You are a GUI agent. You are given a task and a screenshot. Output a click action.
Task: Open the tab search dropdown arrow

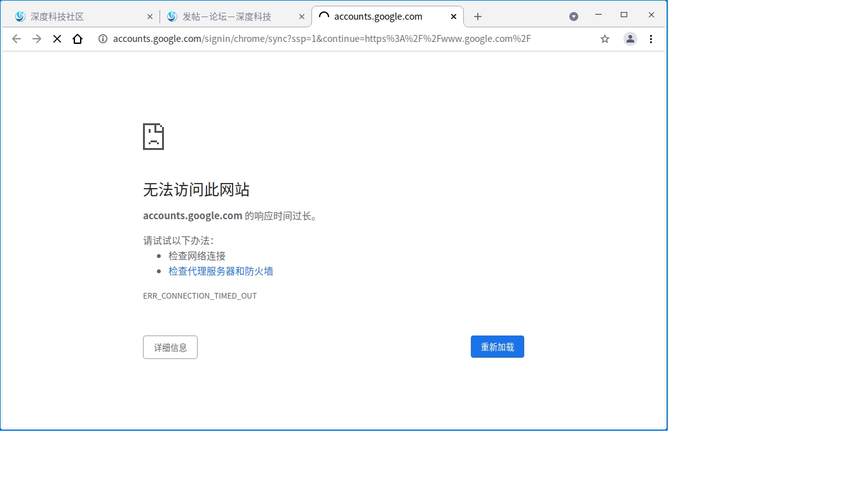[574, 17]
